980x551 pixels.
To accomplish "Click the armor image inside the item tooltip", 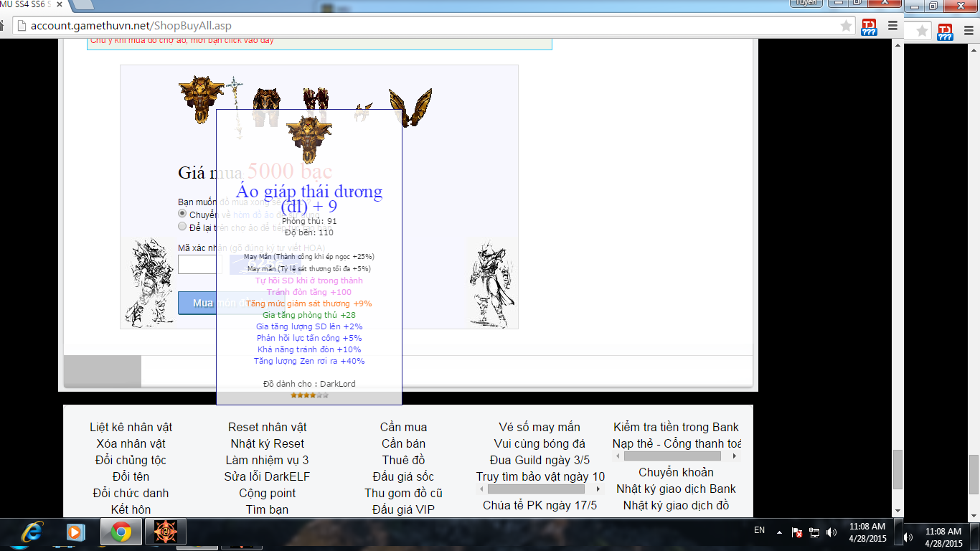I will pyautogui.click(x=309, y=139).
